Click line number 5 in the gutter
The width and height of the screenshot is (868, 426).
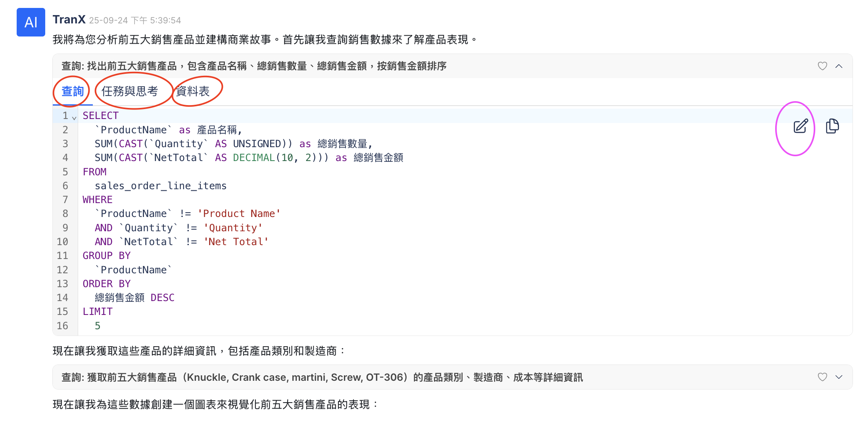65,172
